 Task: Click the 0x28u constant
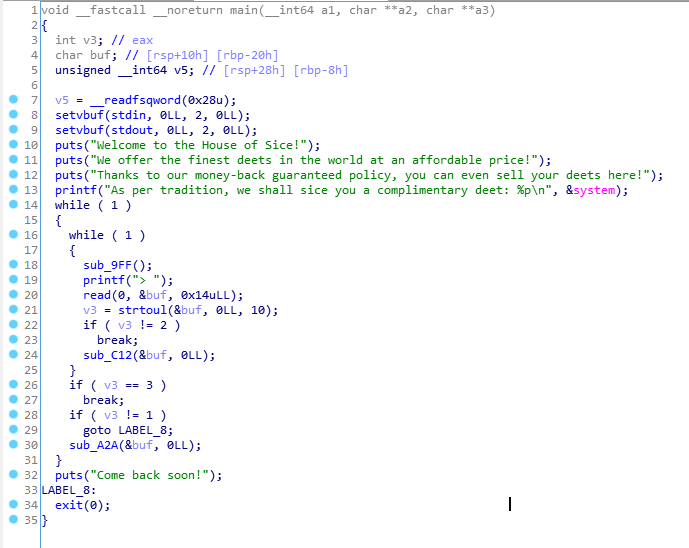[x=205, y=100]
